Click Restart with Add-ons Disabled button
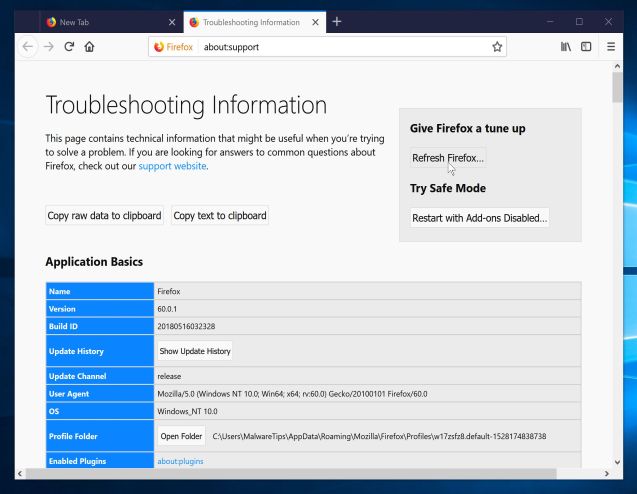The height and width of the screenshot is (494, 637). coord(480,217)
